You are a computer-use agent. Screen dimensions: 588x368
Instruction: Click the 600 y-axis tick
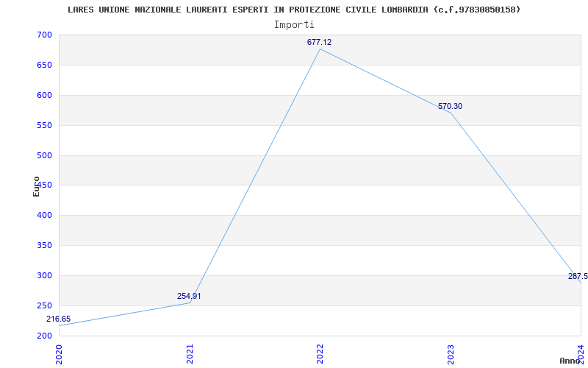[x=44, y=96]
